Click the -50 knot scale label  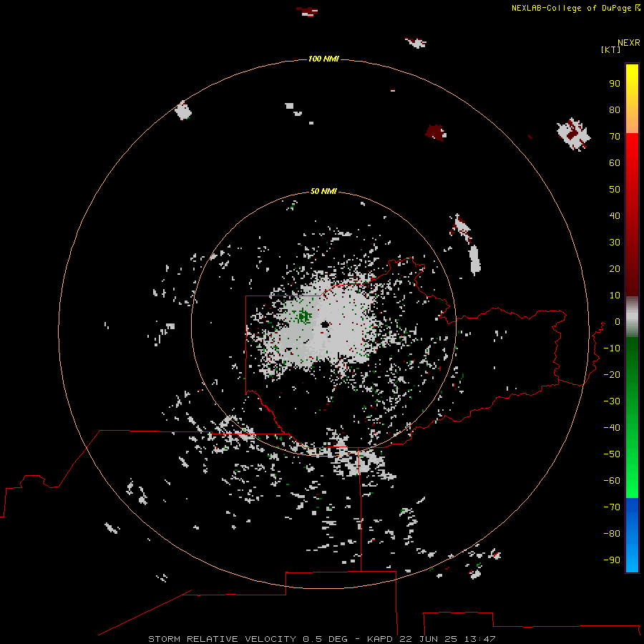tap(612, 454)
